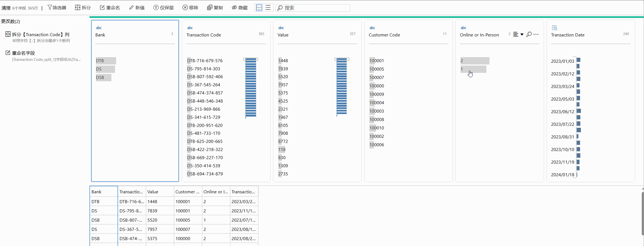
Task: Select transaction code DTB-200-951-620
Action: [x=205, y=125]
